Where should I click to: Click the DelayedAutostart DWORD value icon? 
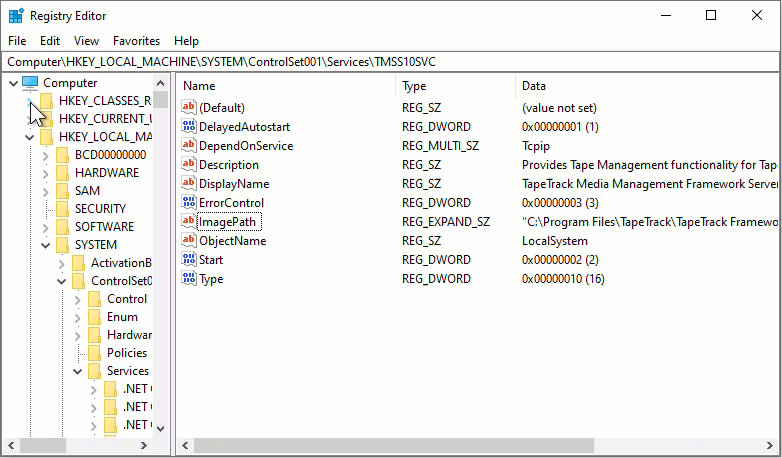pos(189,127)
